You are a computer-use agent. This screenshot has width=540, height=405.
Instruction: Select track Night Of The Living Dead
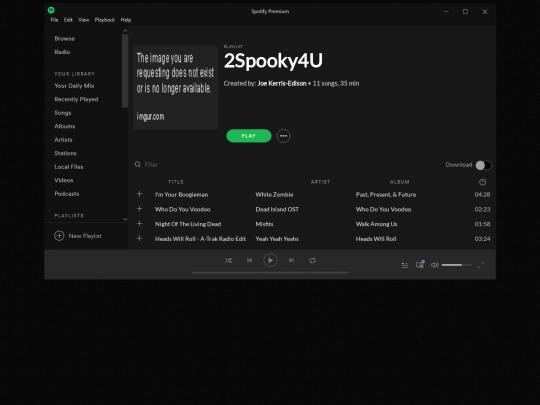click(x=188, y=224)
